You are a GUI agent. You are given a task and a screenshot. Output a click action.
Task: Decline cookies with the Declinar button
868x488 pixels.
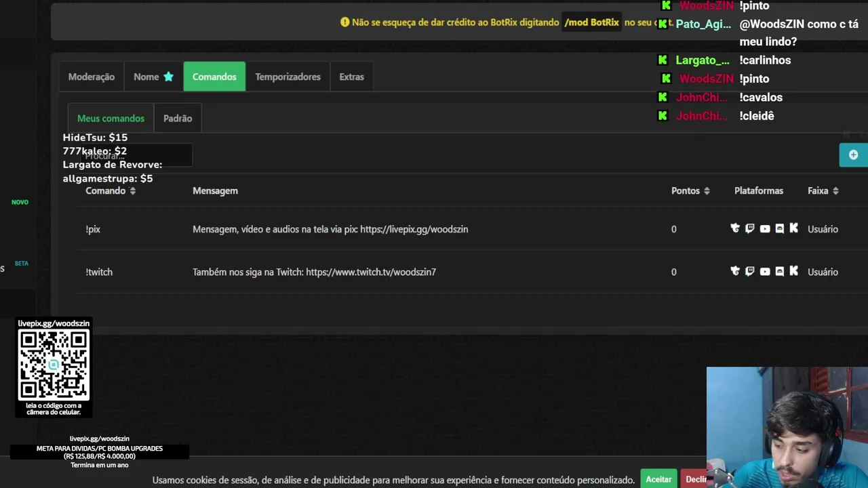pos(694,479)
